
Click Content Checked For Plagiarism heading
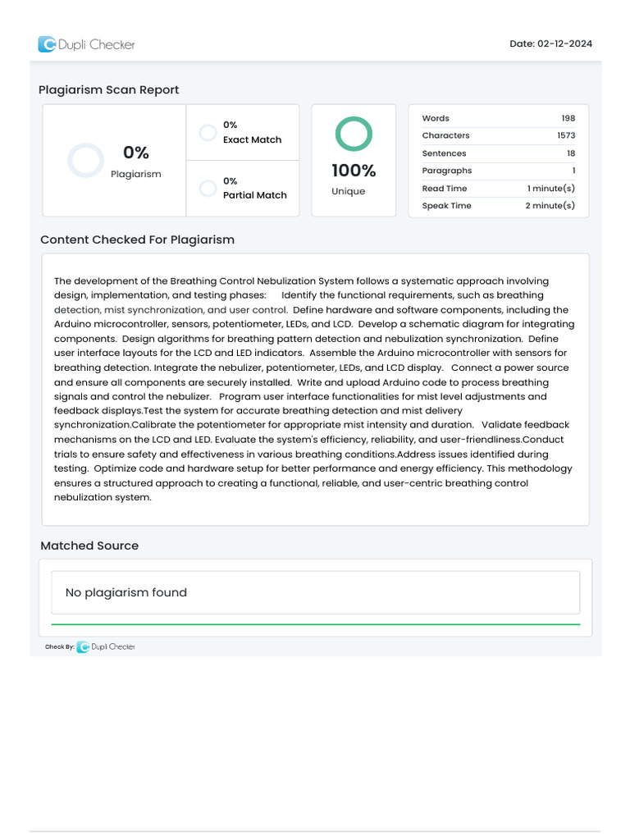(138, 240)
